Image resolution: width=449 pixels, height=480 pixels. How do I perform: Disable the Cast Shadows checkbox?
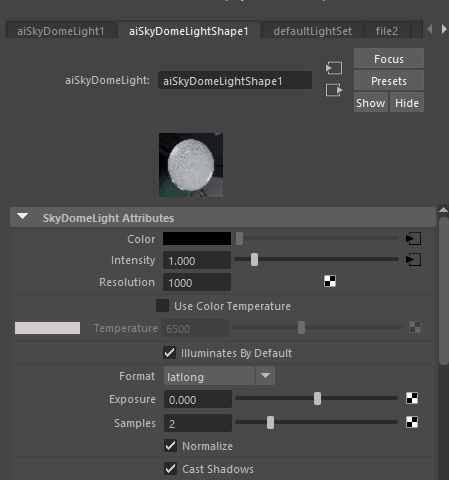coord(171,469)
